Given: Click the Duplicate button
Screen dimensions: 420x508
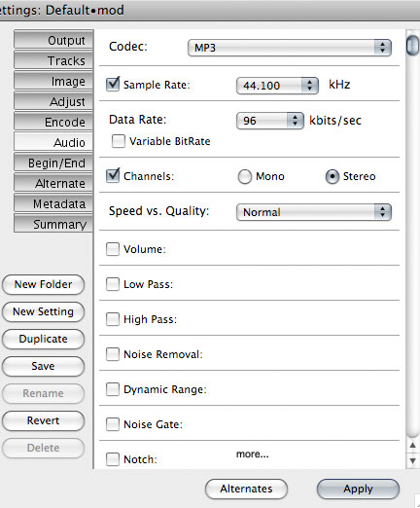Looking at the screenshot, I should pos(43,339).
